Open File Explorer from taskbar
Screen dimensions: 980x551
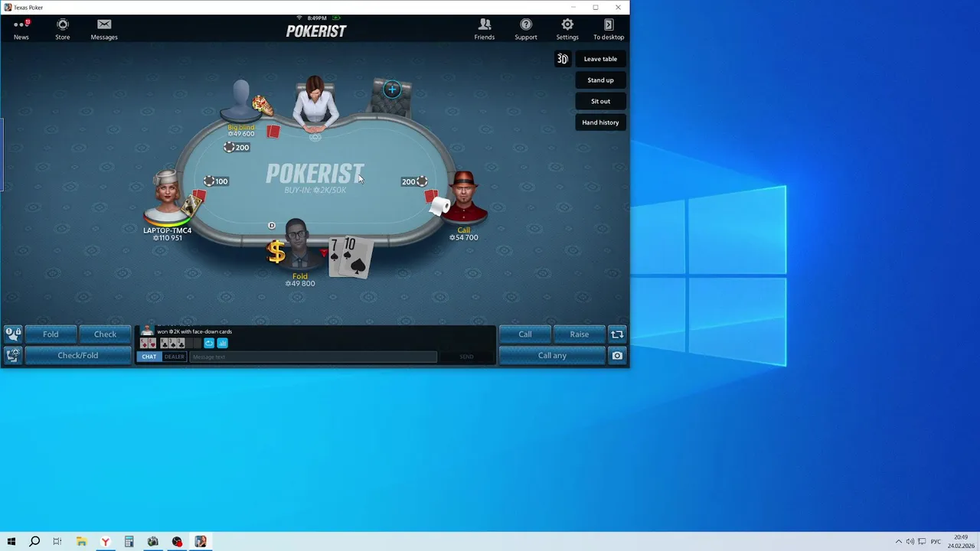click(x=81, y=542)
